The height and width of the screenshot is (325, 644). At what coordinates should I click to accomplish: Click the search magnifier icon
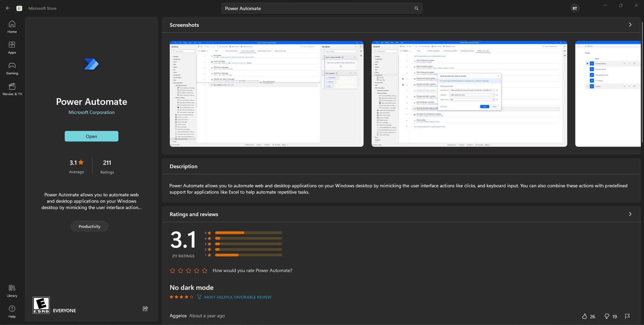416,8
